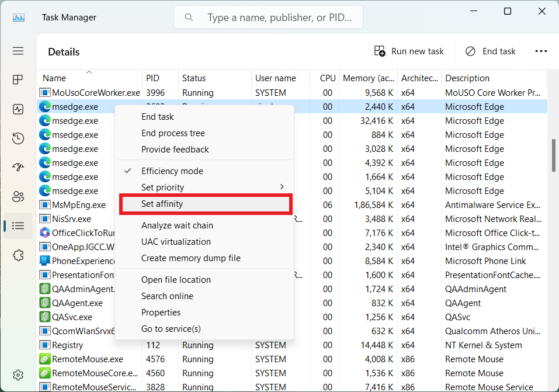Choose Create memory dump file
The height and width of the screenshot is (392, 559).
[205, 258]
